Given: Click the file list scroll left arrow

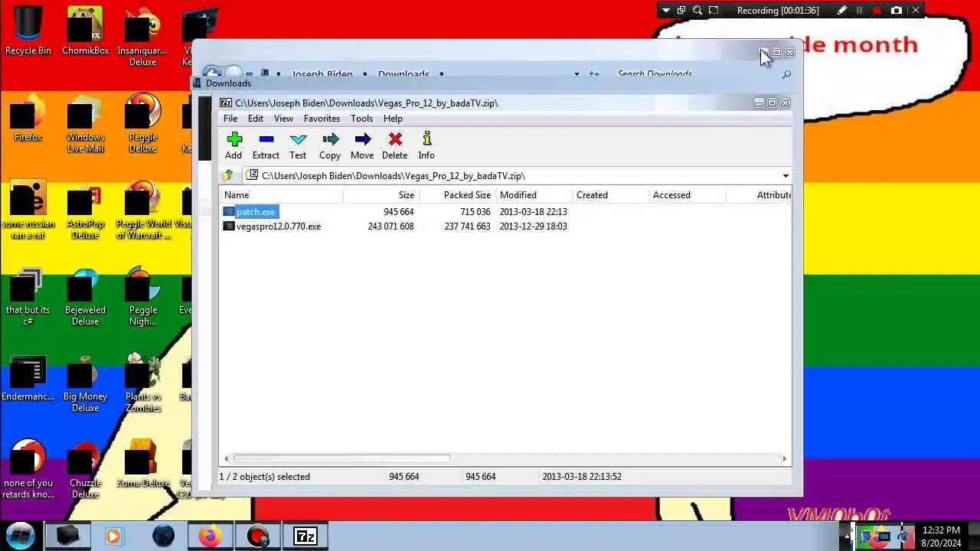Looking at the screenshot, I should [x=226, y=458].
